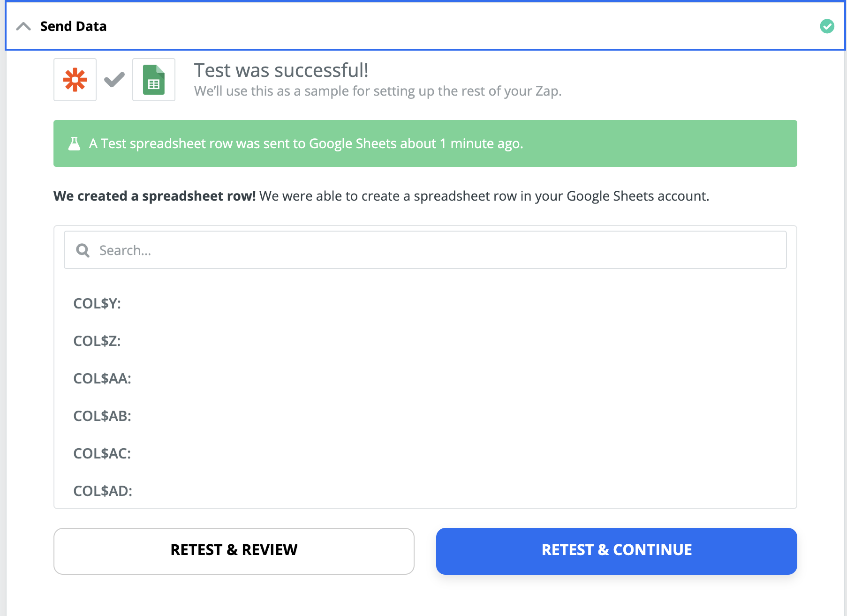Click the RETEST & CONTINUE button

[616, 551]
